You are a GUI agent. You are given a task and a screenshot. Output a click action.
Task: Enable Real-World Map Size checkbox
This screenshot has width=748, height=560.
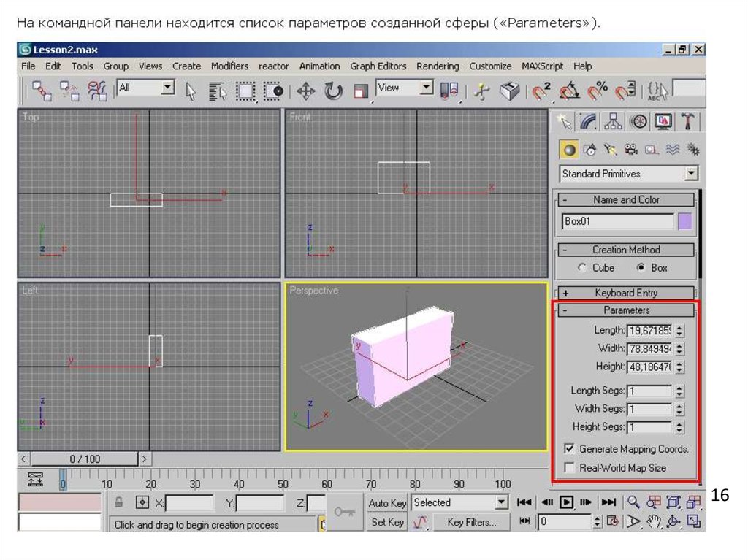pyautogui.click(x=570, y=468)
